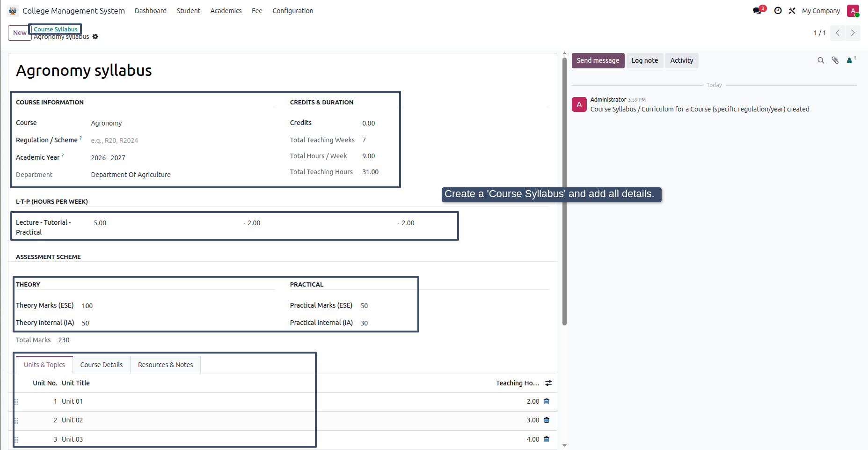Click the Send message button
The width and height of the screenshot is (868, 450).
pos(598,60)
